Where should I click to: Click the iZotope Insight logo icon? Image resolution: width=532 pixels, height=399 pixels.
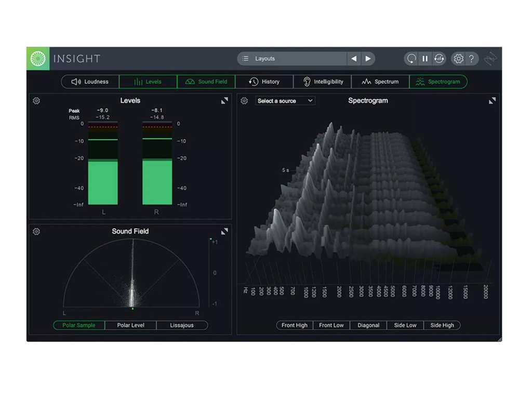(38, 59)
